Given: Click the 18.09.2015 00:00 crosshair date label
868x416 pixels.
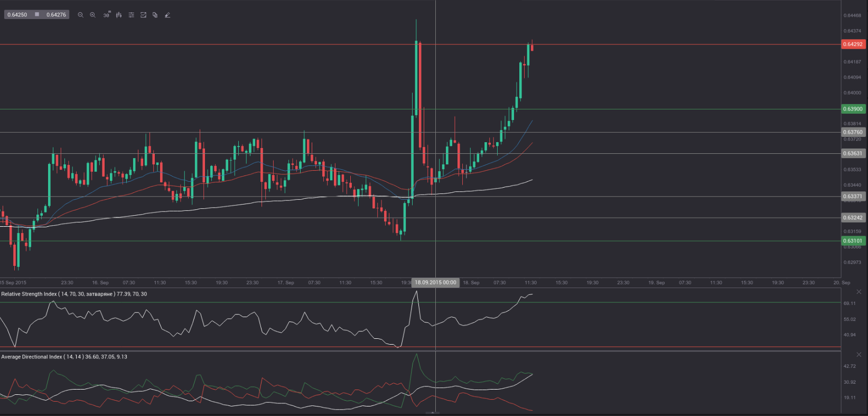Looking at the screenshot, I should pyautogui.click(x=435, y=282).
